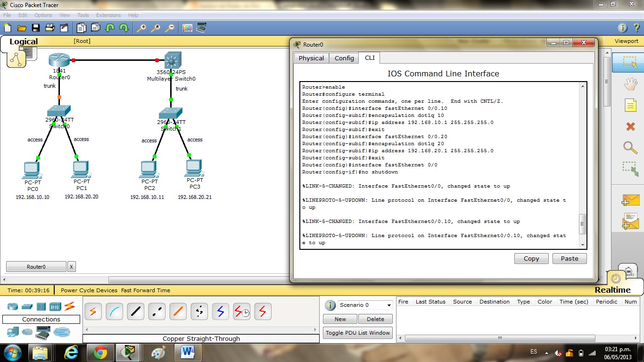
Task: Select the Hubs device category icon
Action: [41, 307]
